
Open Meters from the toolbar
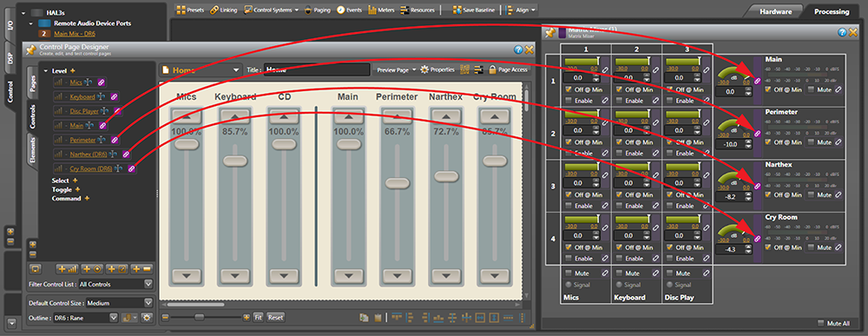[381, 10]
